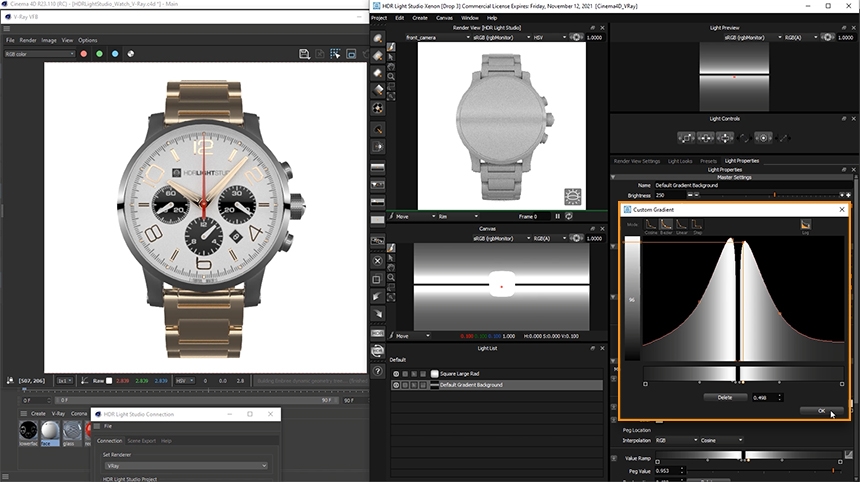Image resolution: width=860 pixels, height=482 pixels.
Task: Click the HDR preview icon in Render View corner
Action: pos(573,196)
